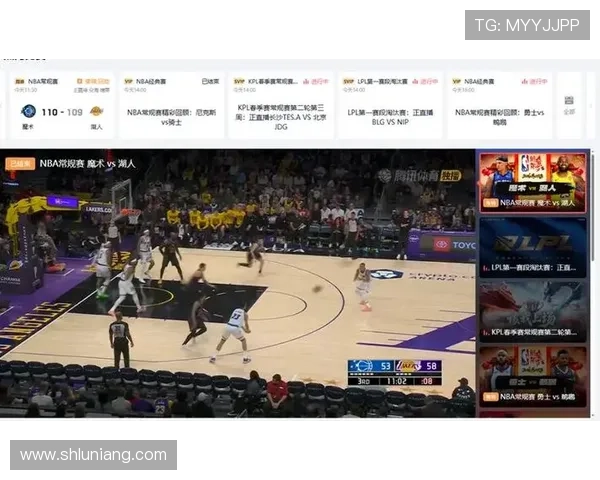
Task: Click the 110 - 109 score text
Action: [62, 112]
